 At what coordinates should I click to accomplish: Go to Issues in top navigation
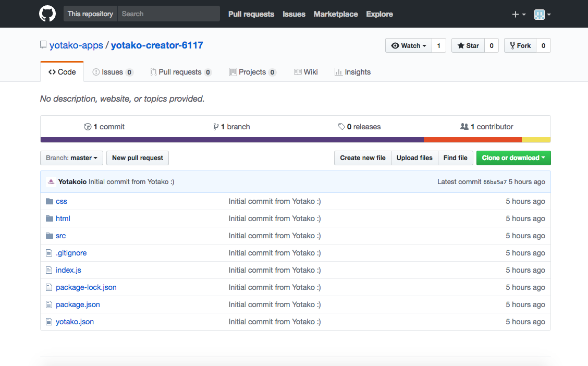pos(294,14)
